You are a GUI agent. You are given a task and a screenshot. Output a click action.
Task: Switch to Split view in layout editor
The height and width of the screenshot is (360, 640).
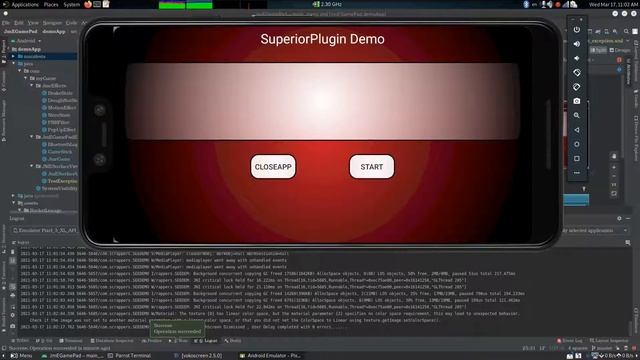[x=598, y=50]
